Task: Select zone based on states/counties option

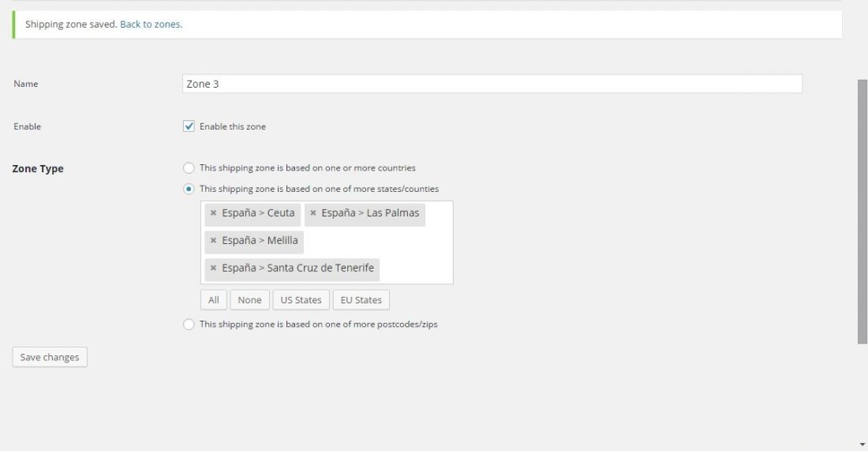Action: point(189,189)
